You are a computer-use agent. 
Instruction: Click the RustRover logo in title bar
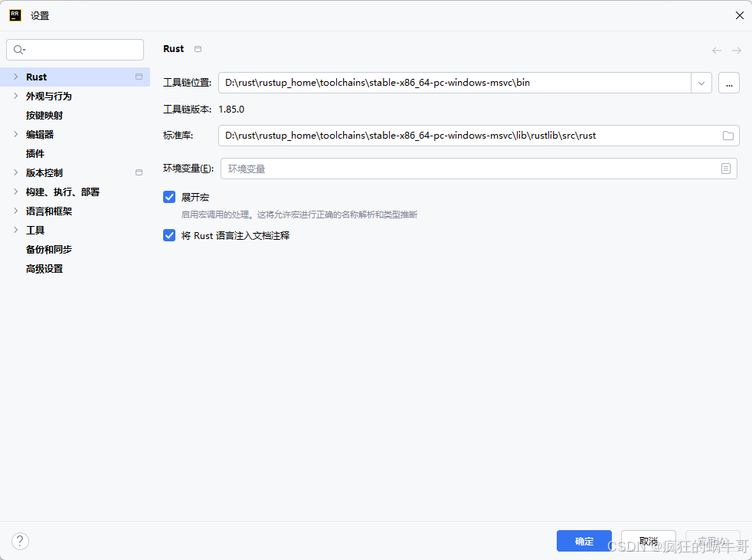click(15, 15)
